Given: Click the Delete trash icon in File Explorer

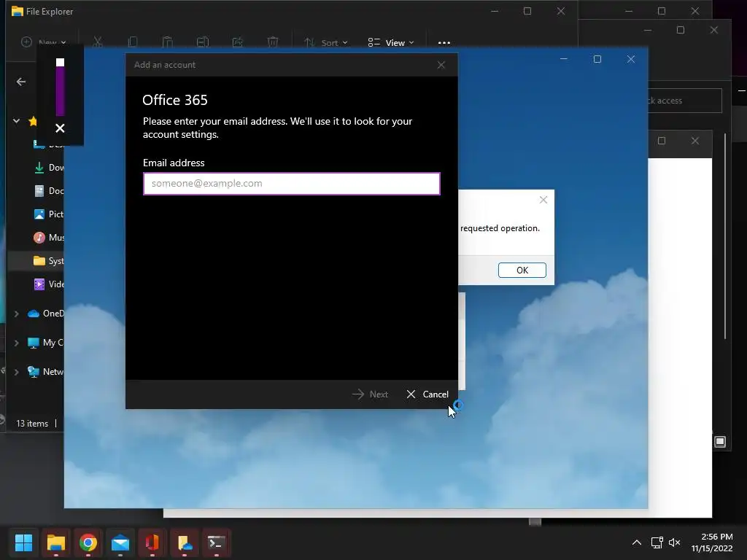Looking at the screenshot, I should (x=273, y=43).
